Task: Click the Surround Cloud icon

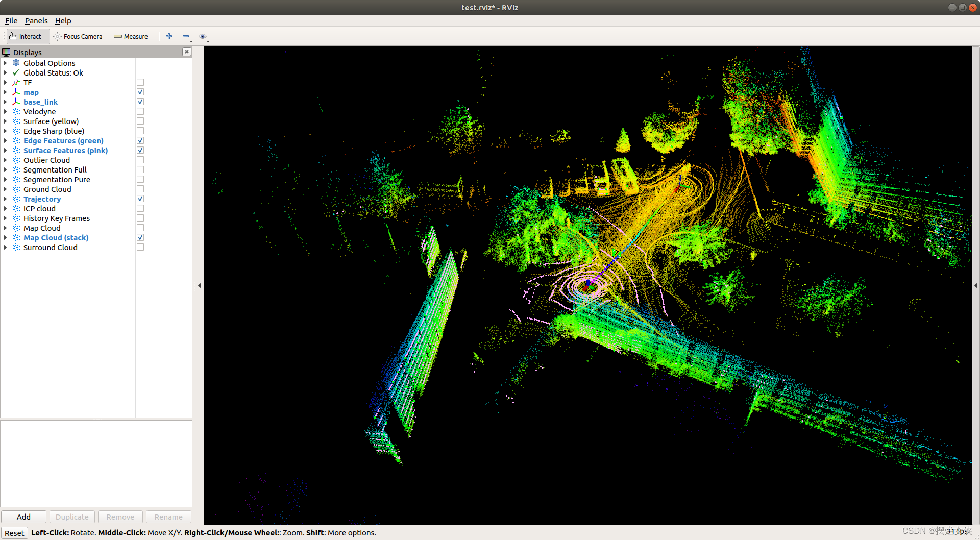Action: tap(16, 247)
